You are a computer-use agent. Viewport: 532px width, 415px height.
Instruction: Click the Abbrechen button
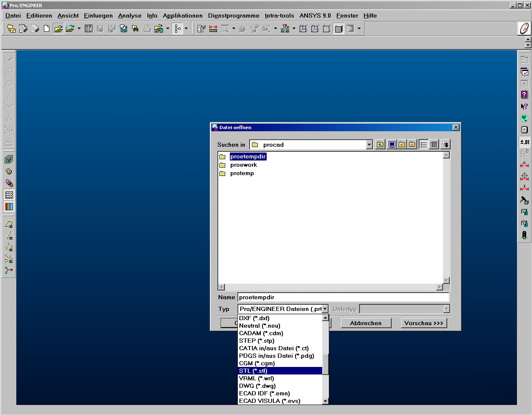click(x=366, y=323)
